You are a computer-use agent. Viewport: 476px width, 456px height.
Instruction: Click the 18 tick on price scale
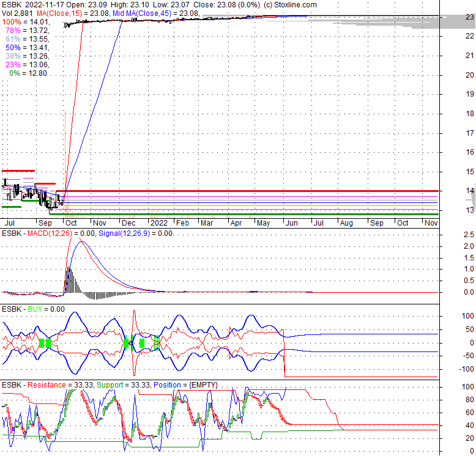[x=470, y=114]
